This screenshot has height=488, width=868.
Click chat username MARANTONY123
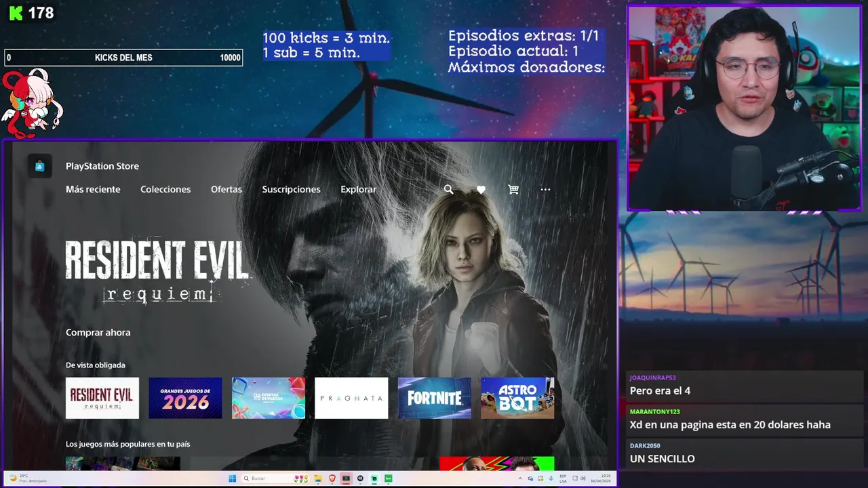tap(654, 411)
